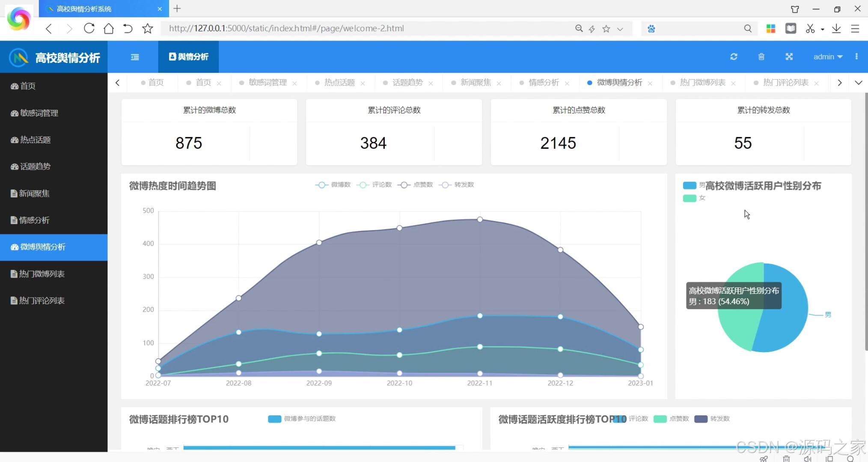Switch to 话题趋势 tab

coord(407,83)
